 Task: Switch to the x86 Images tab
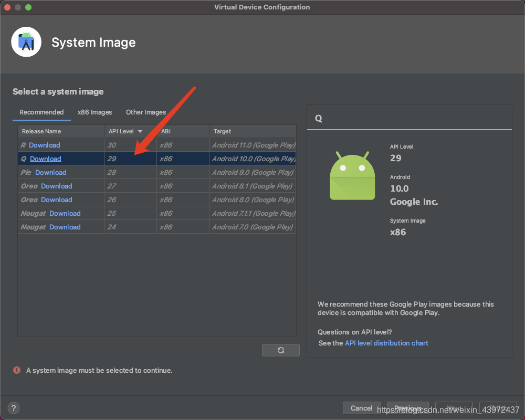94,112
